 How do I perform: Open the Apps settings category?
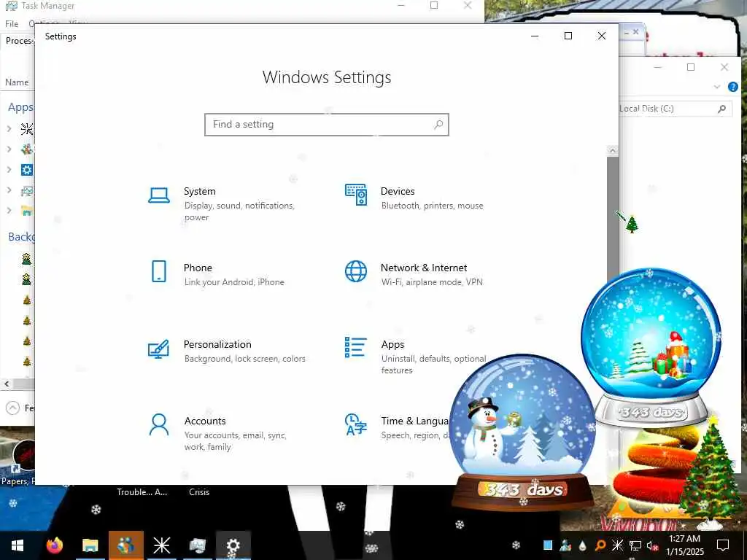coord(414,356)
